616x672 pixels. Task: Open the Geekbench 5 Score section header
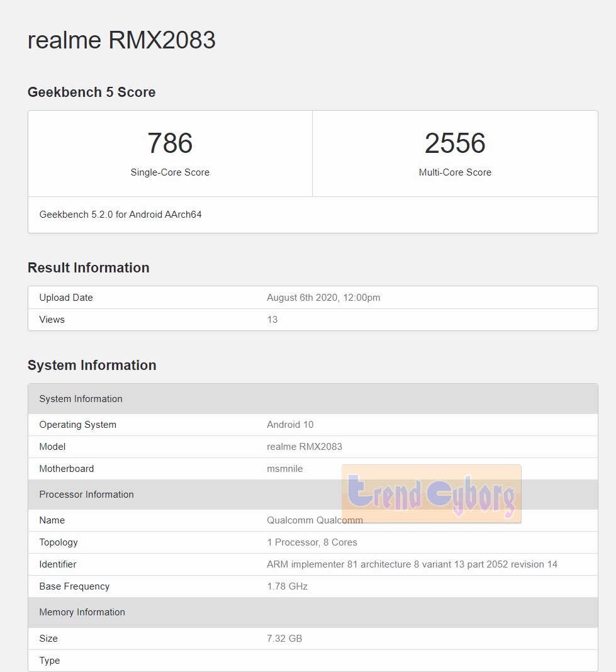point(91,92)
